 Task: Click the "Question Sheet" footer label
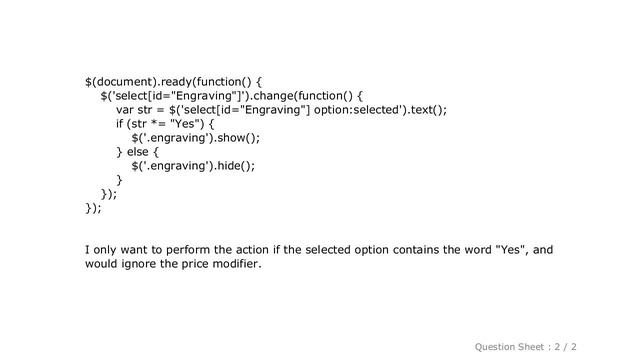509,347
